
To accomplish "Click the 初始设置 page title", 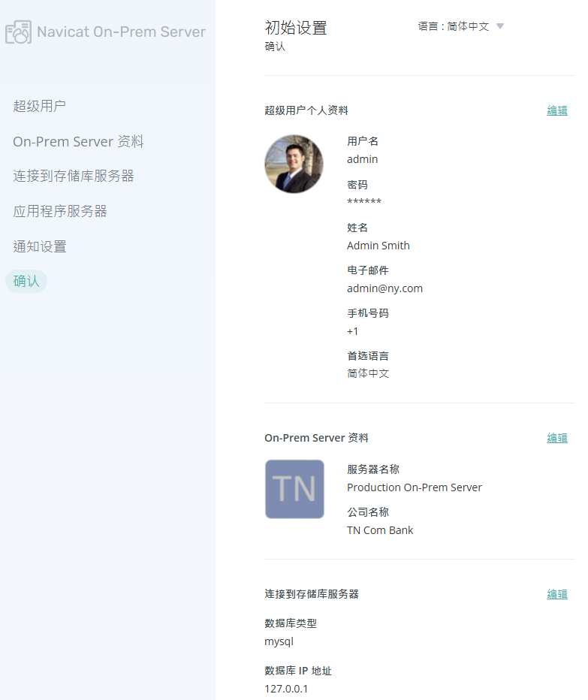I will point(296,28).
